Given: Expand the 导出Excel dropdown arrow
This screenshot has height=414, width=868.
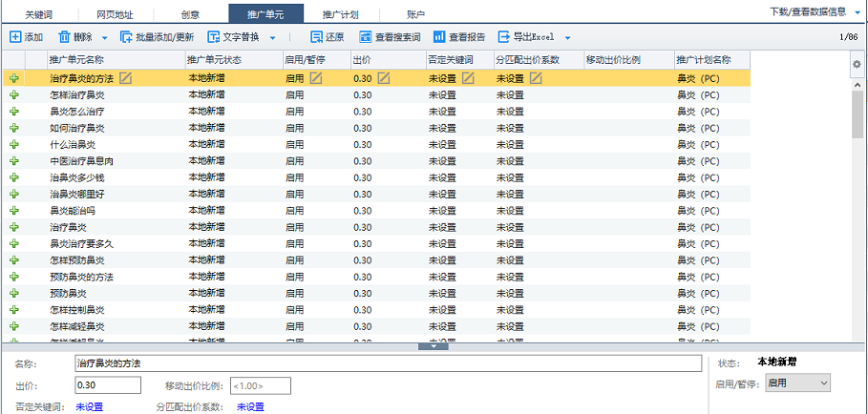Looking at the screenshot, I should pos(567,38).
